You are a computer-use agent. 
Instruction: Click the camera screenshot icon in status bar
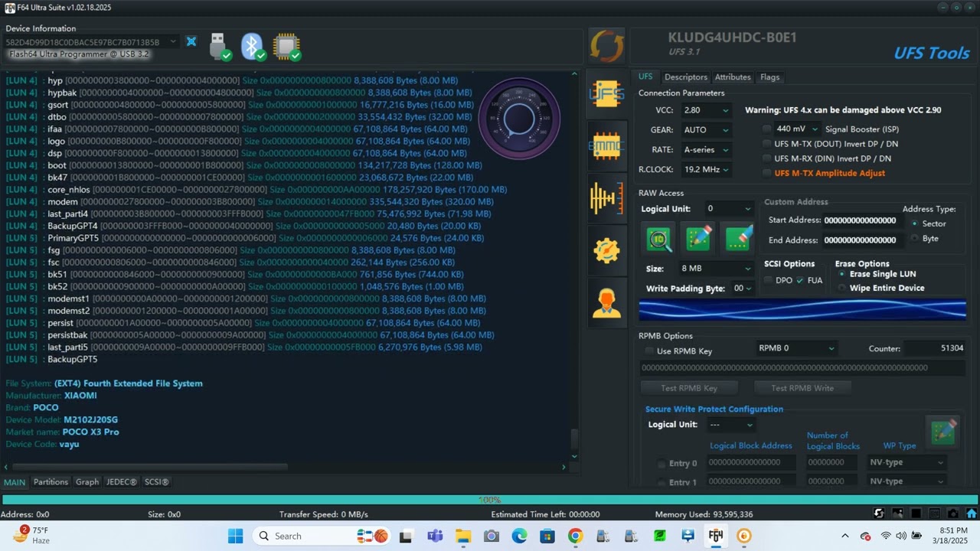point(952,514)
